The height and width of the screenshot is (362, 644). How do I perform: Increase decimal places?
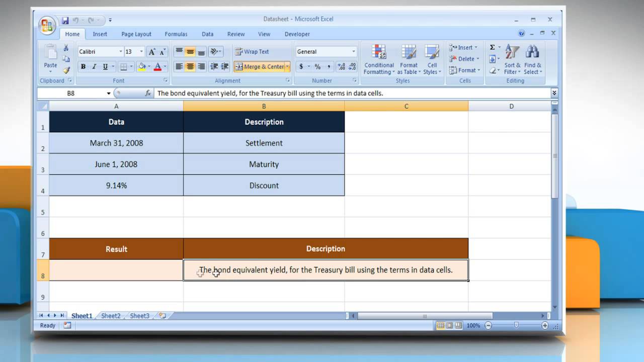(x=341, y=66)
